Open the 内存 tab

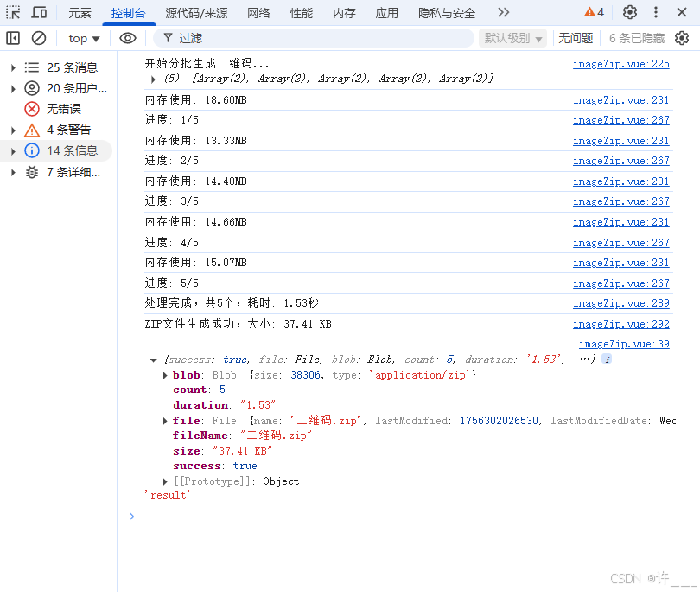pos(344,13)
